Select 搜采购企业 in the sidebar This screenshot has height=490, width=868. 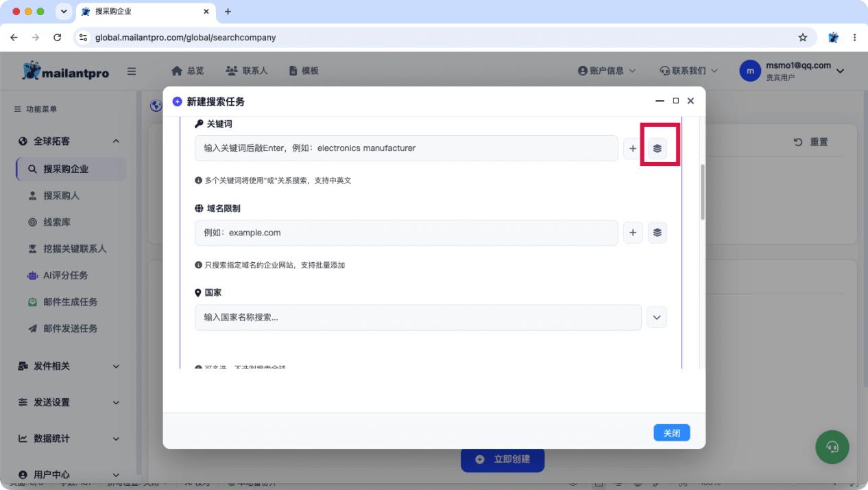71,169
